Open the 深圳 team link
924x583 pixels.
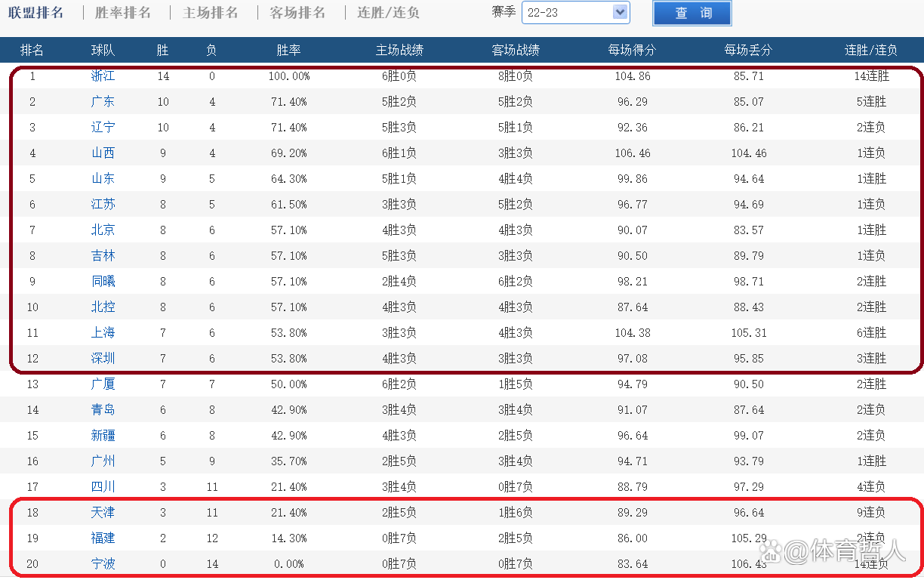[x=103, y=359]
